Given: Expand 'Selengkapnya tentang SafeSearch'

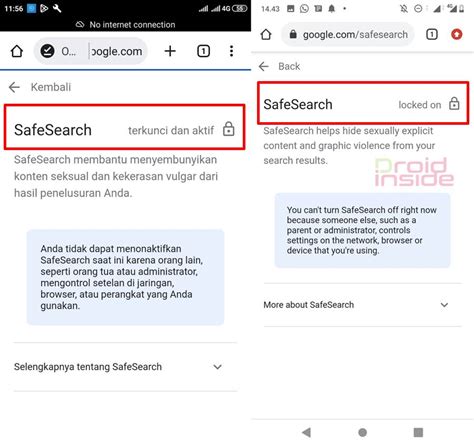Looking at the screenshot, I should tap(125, 367).
